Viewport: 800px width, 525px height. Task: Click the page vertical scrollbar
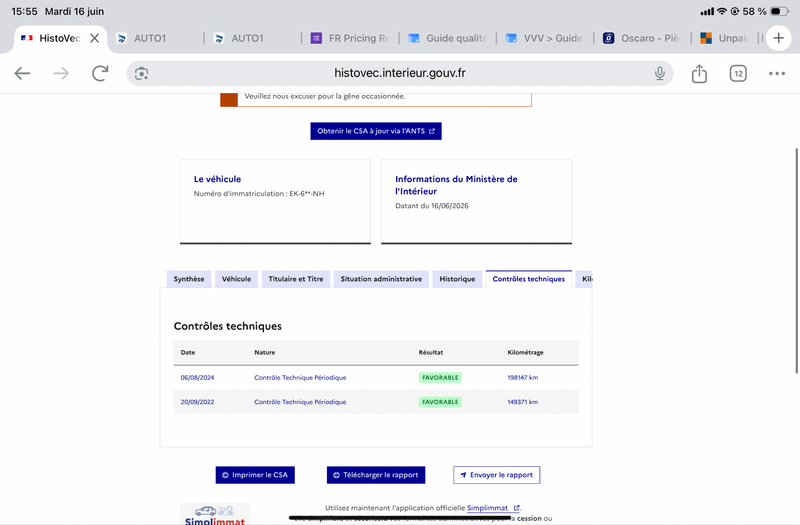(796, 261)
